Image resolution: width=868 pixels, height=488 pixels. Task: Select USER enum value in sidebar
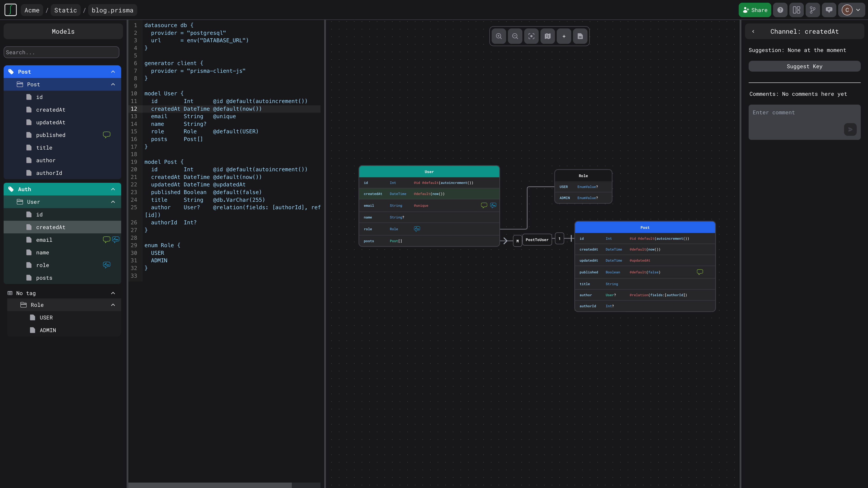coord(64,318)
